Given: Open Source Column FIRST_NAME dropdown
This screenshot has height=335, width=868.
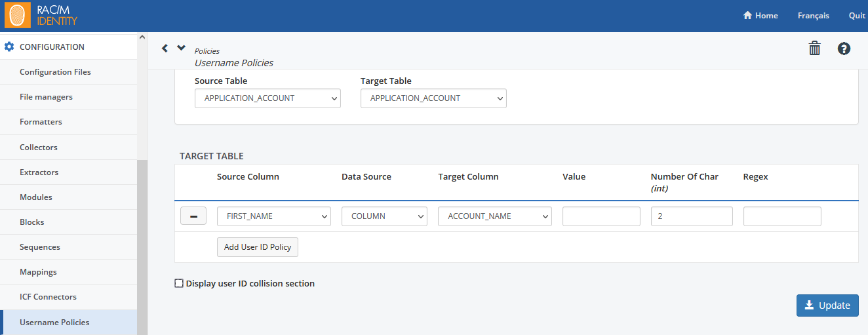Looking at the screenshot, I should point(274,216).
